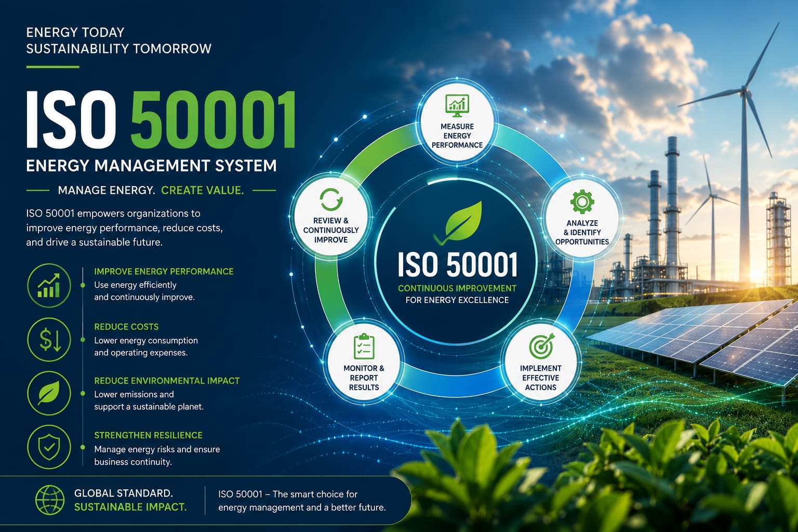This screenshot has width=798, height=532.
Task: Click the Improve Energy Performance heading
Action: pyautogui.click(x=164, y=271)
